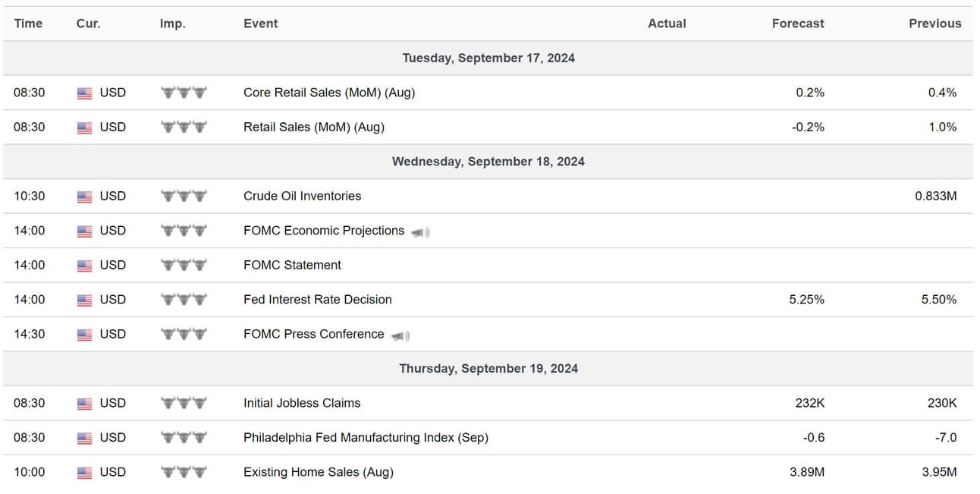Open the Philadelphia Fed Manufacturing Index event link
The width and height of the screenshot is (980, 494).
[366, 438]
